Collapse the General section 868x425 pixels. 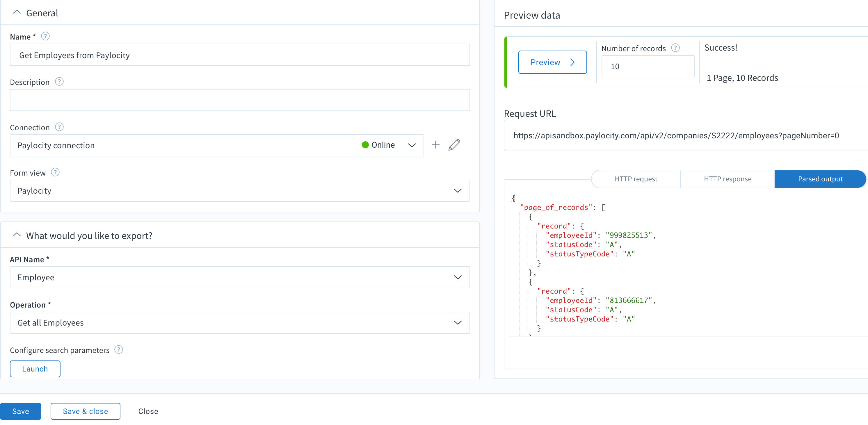point(17,12)
